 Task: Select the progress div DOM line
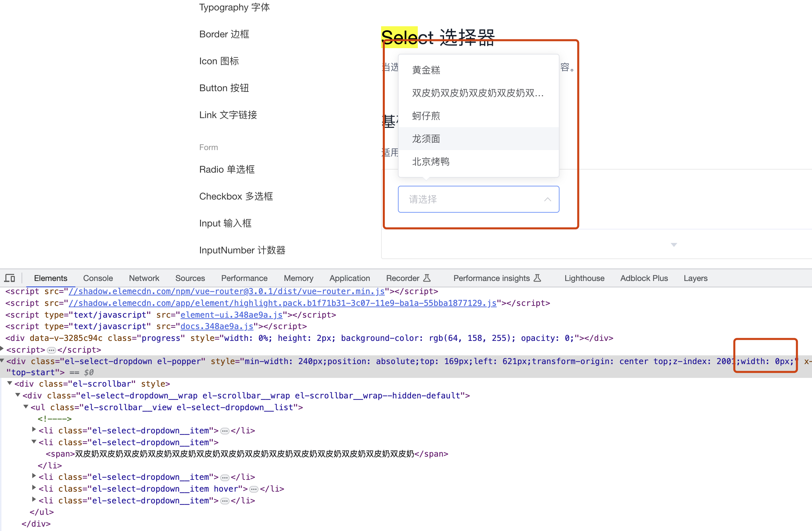click(x=309, y=338)
